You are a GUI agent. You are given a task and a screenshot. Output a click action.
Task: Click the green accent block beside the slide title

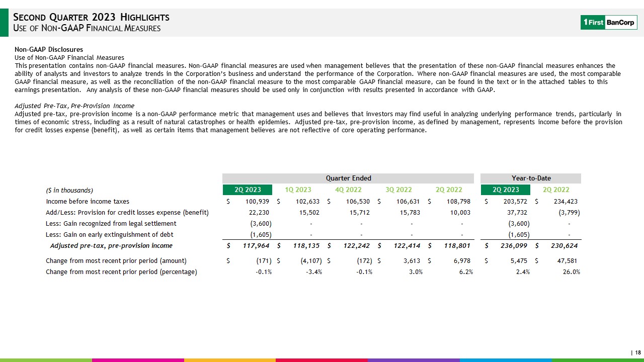pos(4,23)
